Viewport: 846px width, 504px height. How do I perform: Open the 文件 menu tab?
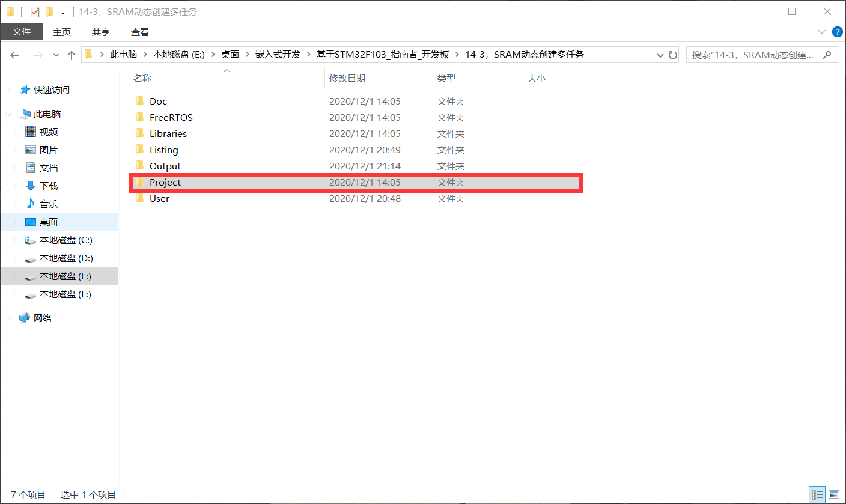click(22, 32)
